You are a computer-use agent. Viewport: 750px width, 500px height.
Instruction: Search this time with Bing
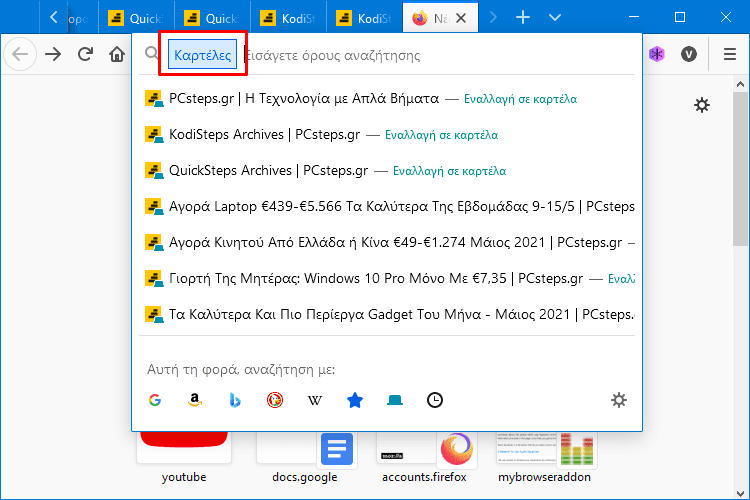tap(235, 400)
